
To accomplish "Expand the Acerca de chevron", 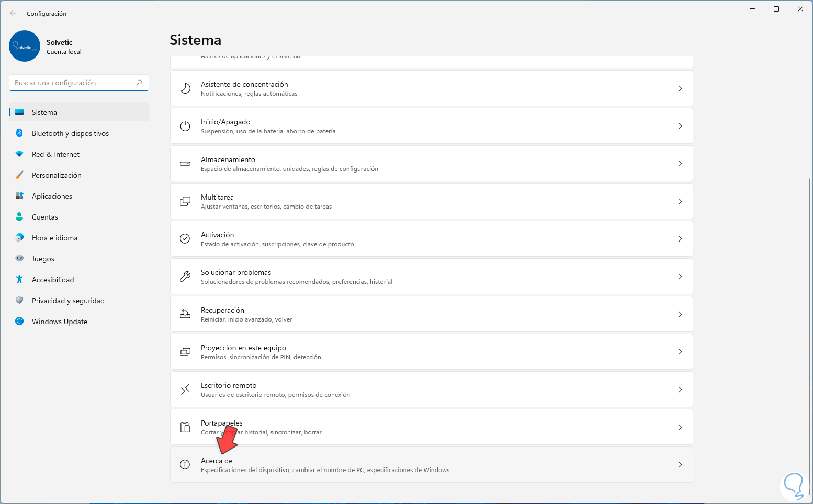I will click(x=680, y=465).
